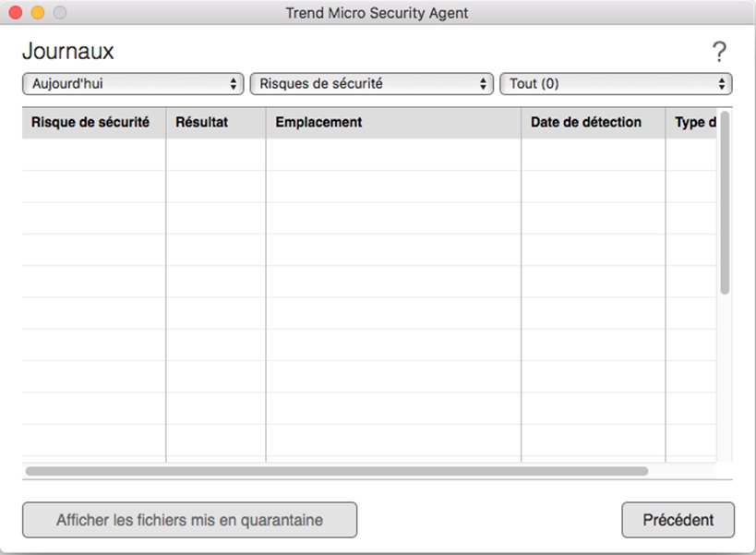The image size is (756, 555).
Task: Click the gray zoom window button
Action: click(x=60, y=13)
